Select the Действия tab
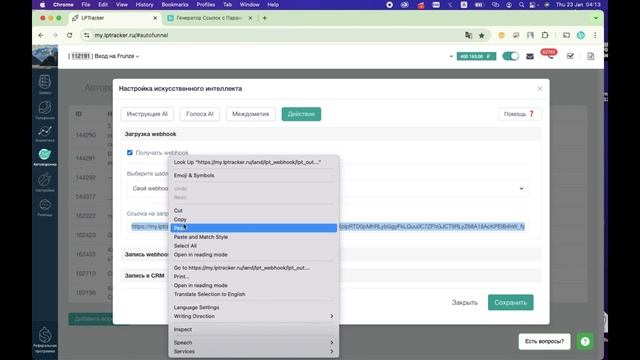 tap(301, 114)
